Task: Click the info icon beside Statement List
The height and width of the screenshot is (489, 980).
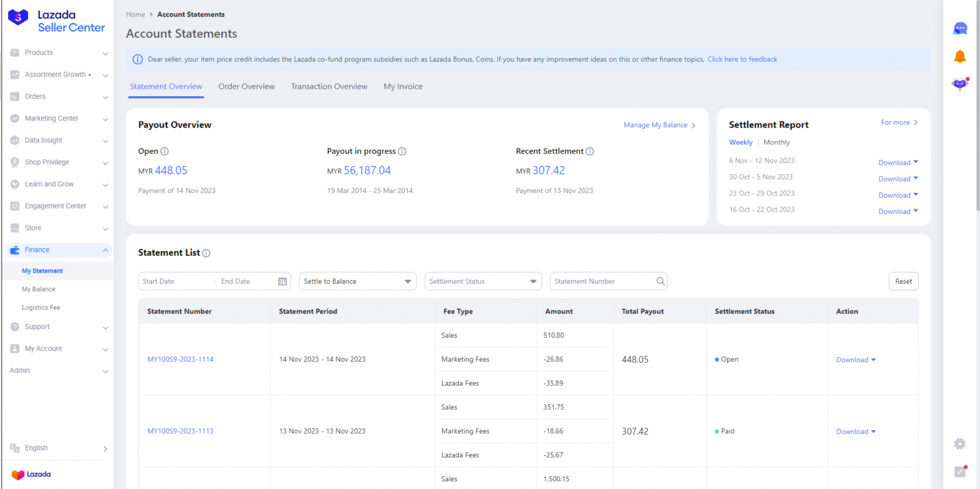Action: pos(206,253)
